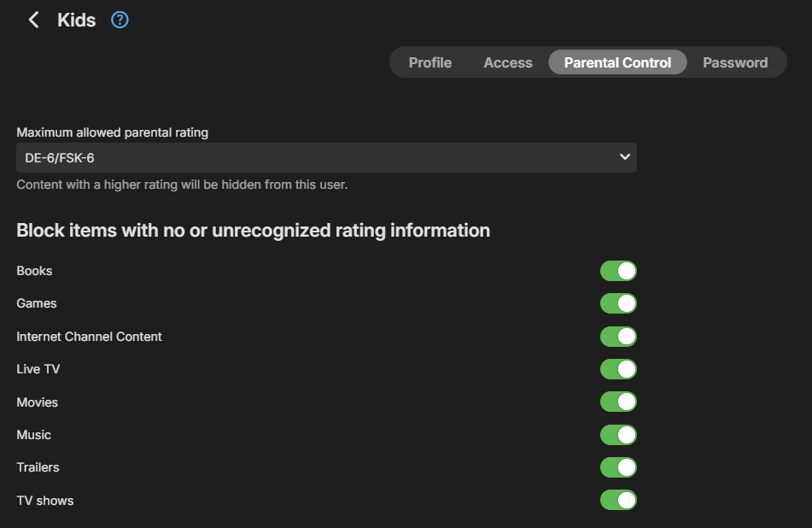Click the 'TV shows' label text
This screenshot has width=812, height=528.
coord(45,501)
